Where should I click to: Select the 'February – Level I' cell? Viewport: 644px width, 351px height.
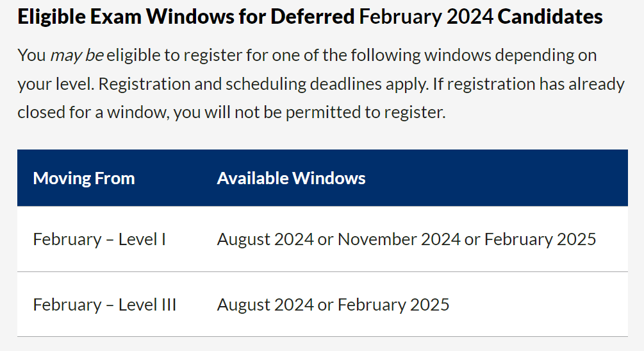(99, 239)
